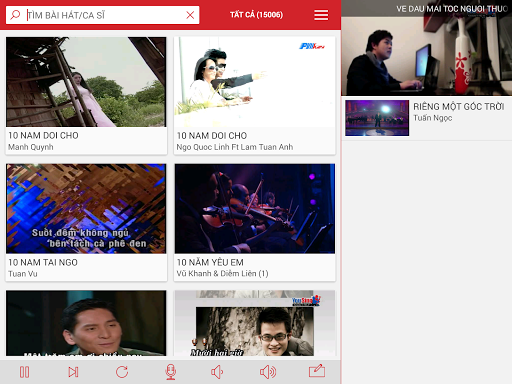Open the YouSing thumbnail with glasses man
Viewport: 512px width, 384px height.
(x=255, y=323)
